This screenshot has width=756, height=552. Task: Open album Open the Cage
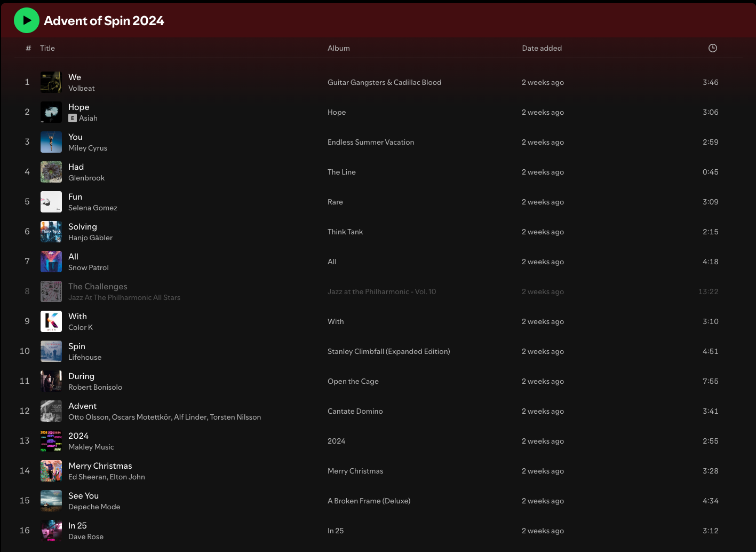pos(353,381)
